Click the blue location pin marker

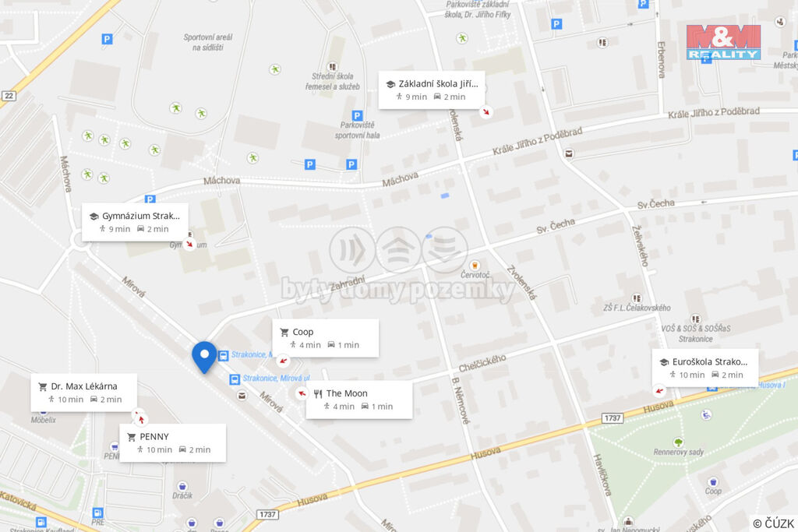[x=204, y=357]
